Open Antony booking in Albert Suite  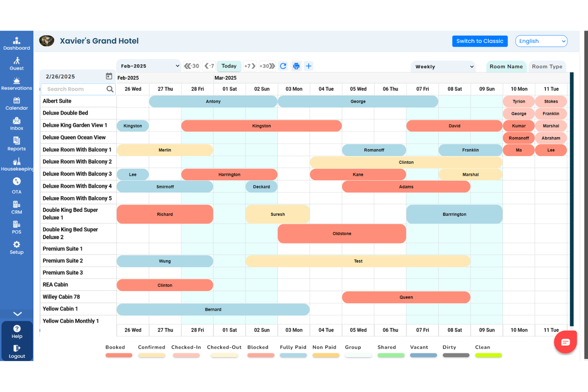(x=213, y=102)
